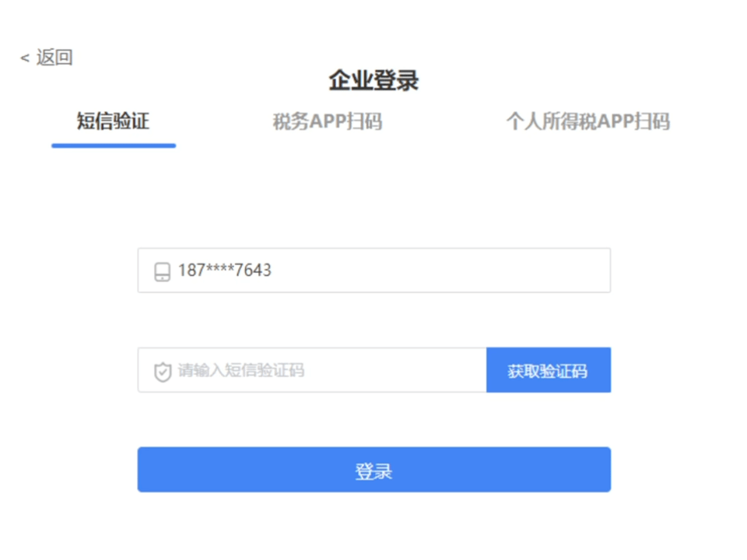Switch to the 税务APP扫码 tab
This screenshot has width=747, height=560.
pos(328,121)
